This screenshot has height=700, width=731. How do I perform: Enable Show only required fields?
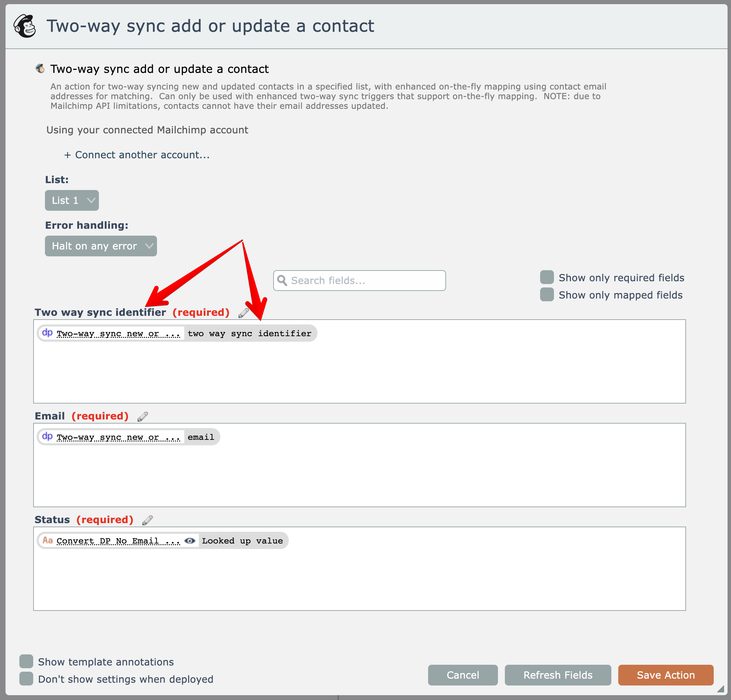point(547,277)
